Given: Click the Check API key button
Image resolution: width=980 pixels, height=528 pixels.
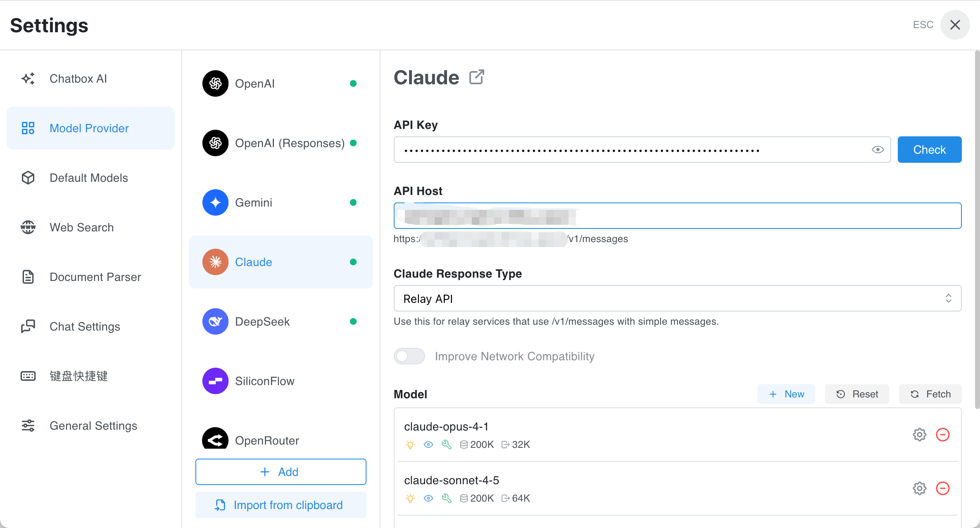Looking at the screenshot, I should 930,150.
